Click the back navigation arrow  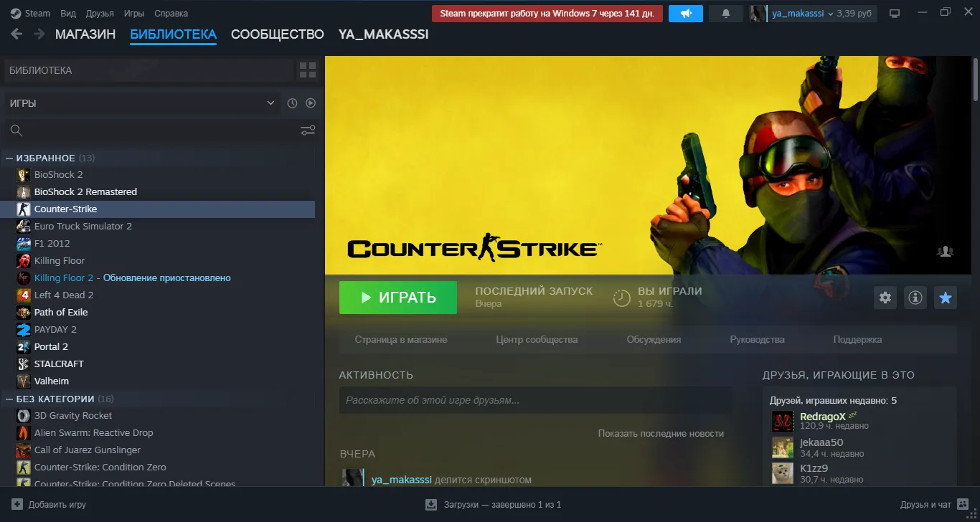pyautogui.click(x=17, y=34)
